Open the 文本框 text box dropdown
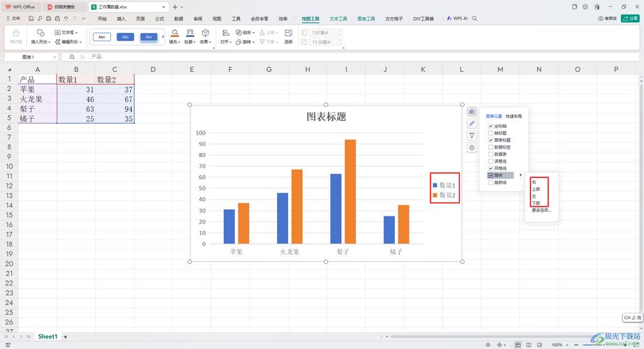Viewport: 644px width, 349px height. [66, 32]
